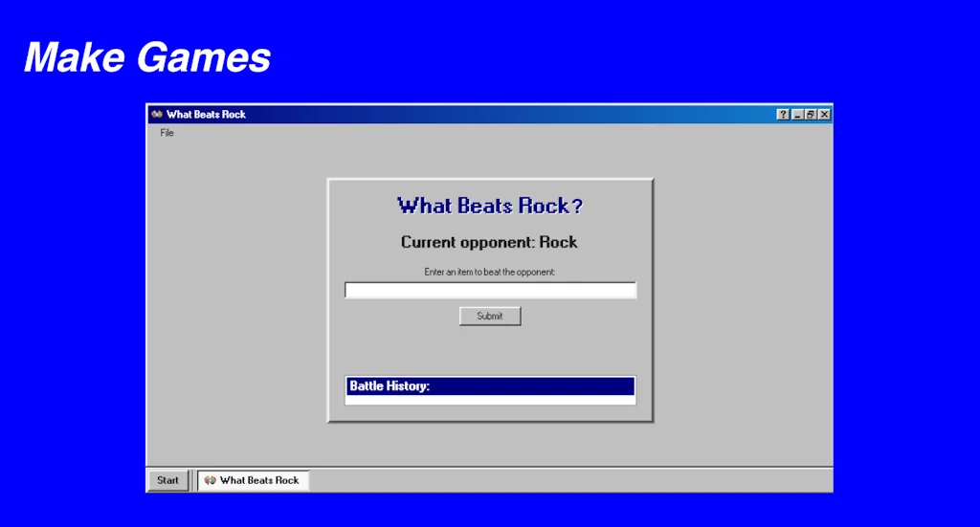The image size is (980, 527).
Task: Focus the item entry text field
Action: (x=491, y=291)
